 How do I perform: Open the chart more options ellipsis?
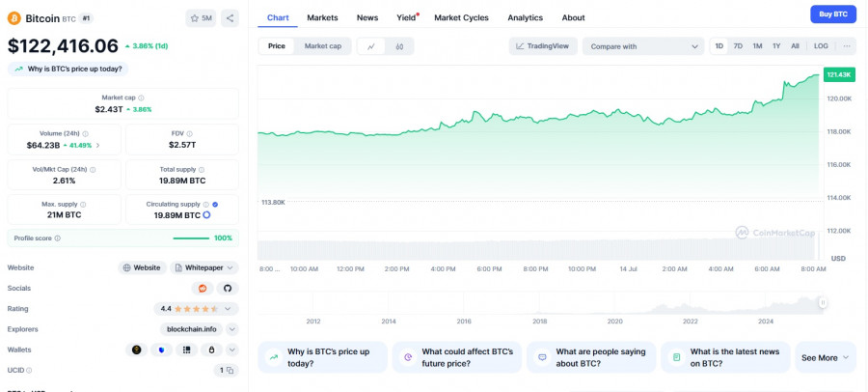coord(847,46)
